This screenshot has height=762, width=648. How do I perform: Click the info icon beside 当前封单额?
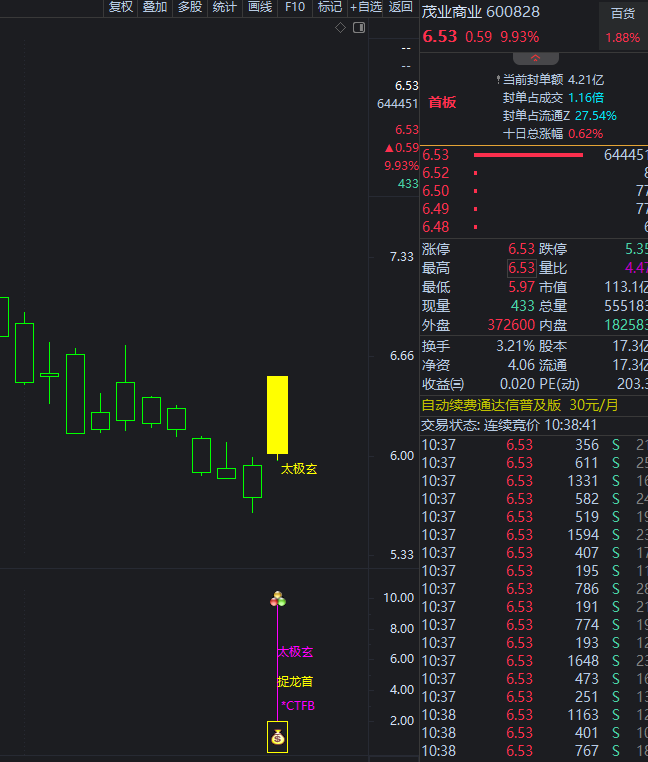point(497,80)
